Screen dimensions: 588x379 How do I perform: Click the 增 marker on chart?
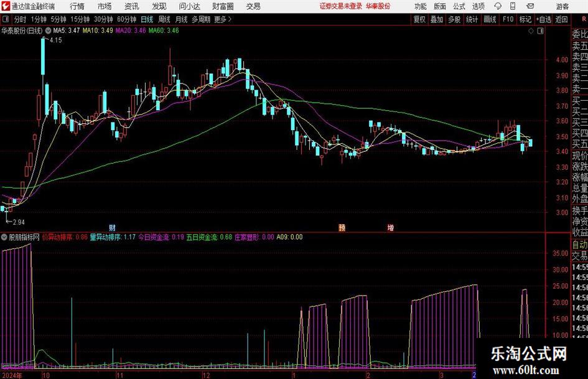pos(390,227)
